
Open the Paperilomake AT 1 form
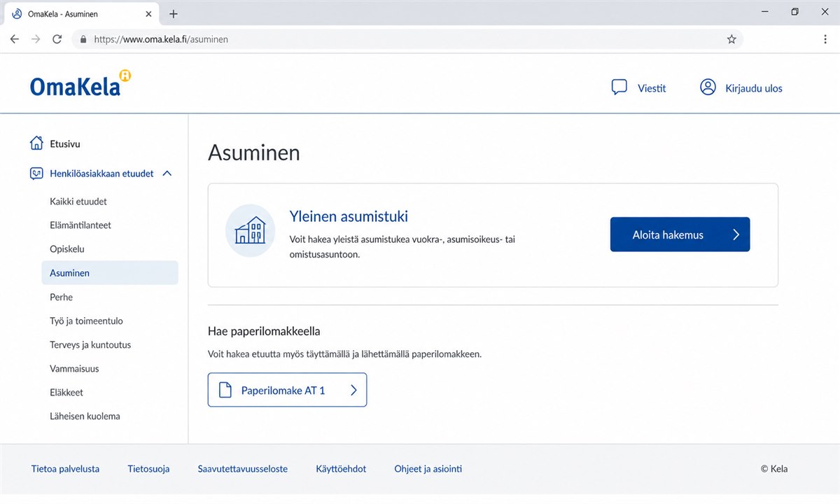pyautogui.click(x=287, y=390)
